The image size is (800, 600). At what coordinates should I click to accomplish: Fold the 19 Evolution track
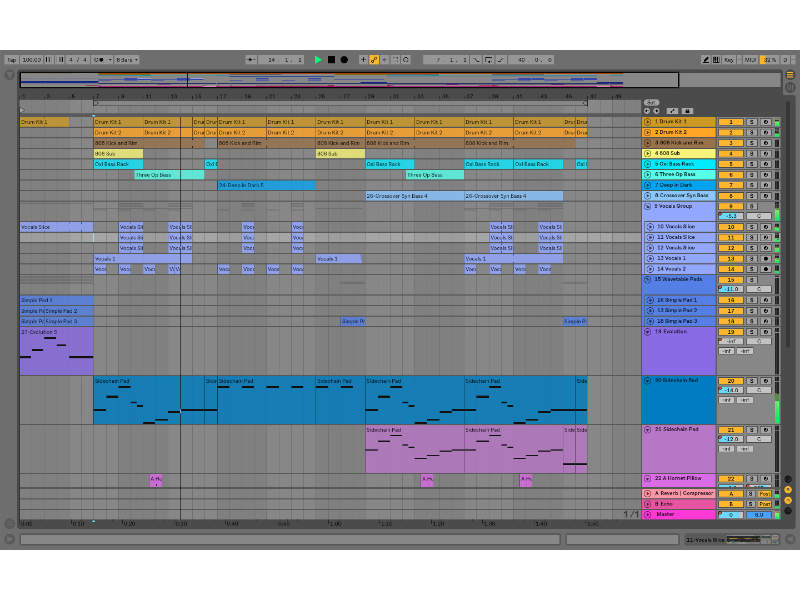coord(647,332)
